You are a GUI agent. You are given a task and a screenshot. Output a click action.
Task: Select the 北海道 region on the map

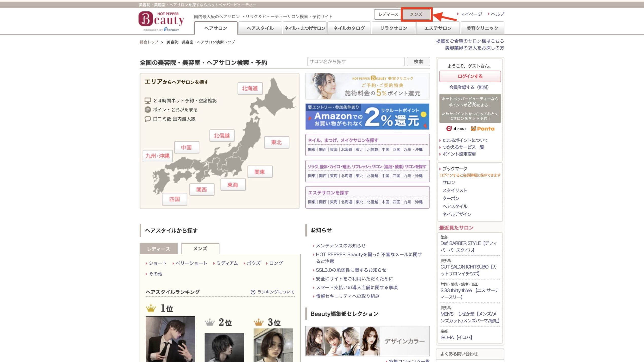click(x=250, y=88)
